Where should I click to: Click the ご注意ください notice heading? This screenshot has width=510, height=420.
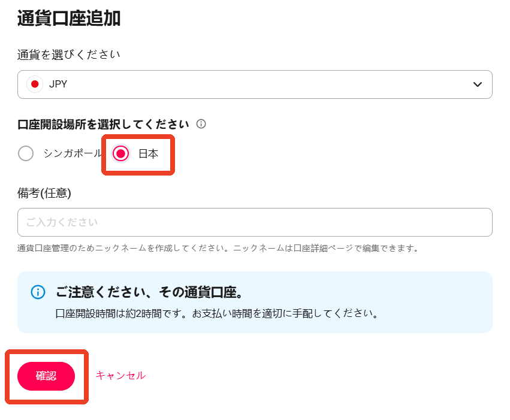[150, 292]
